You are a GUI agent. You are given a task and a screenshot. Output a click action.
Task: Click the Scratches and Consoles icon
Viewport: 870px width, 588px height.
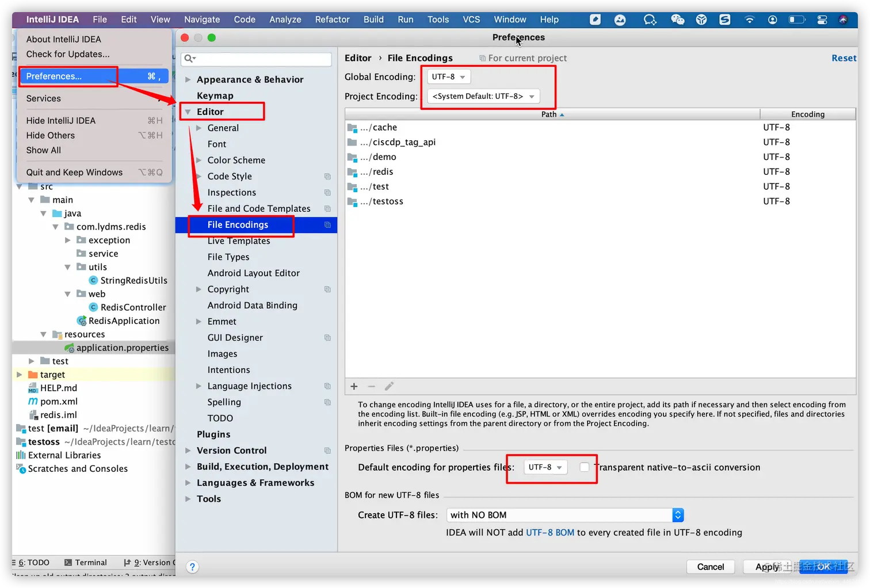[x=21, y=468]
